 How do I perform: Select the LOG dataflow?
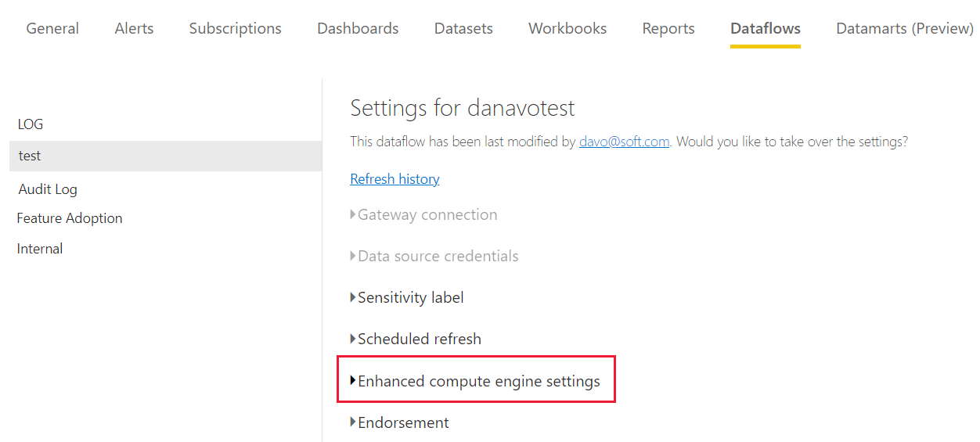pos(31,124)
